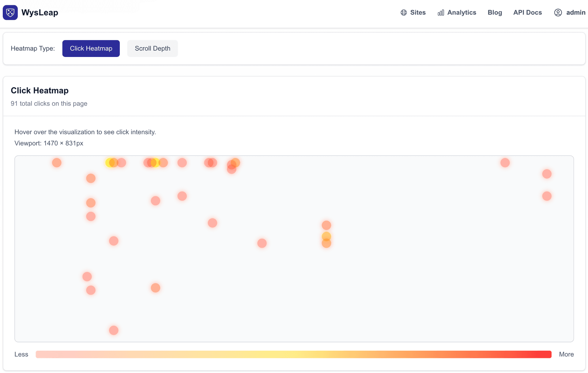Click the user avatar icon beside admin
This screenshot has width=588, height=373.
tap(558, 13)
